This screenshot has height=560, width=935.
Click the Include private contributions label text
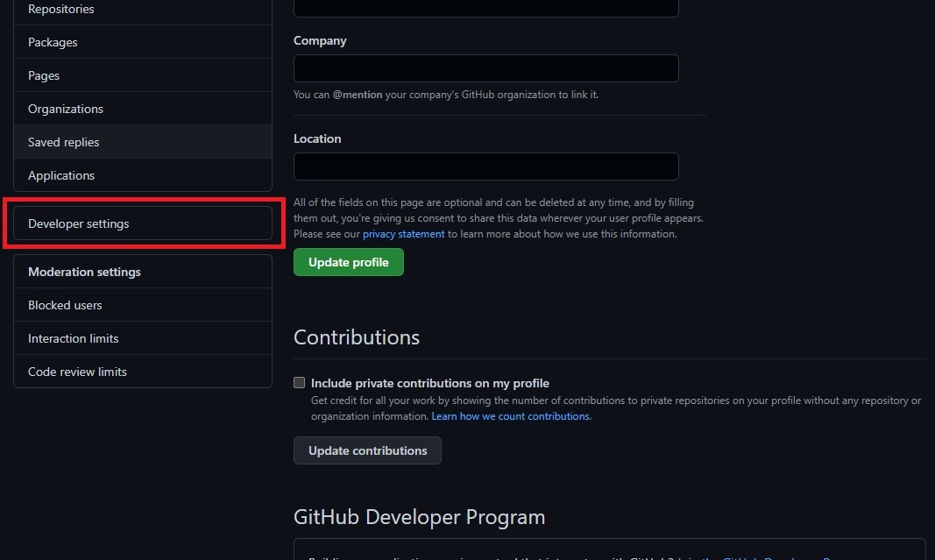(429, 383)
